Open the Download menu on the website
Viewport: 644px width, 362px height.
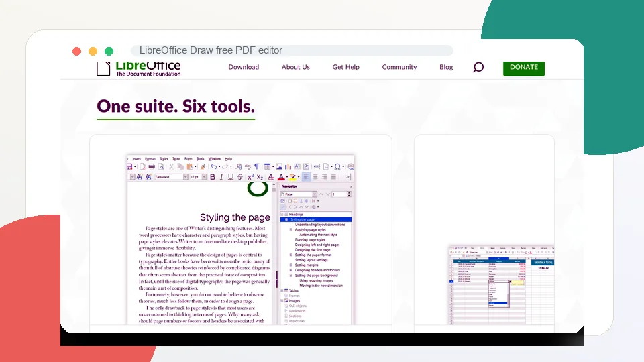coord(244,67)
